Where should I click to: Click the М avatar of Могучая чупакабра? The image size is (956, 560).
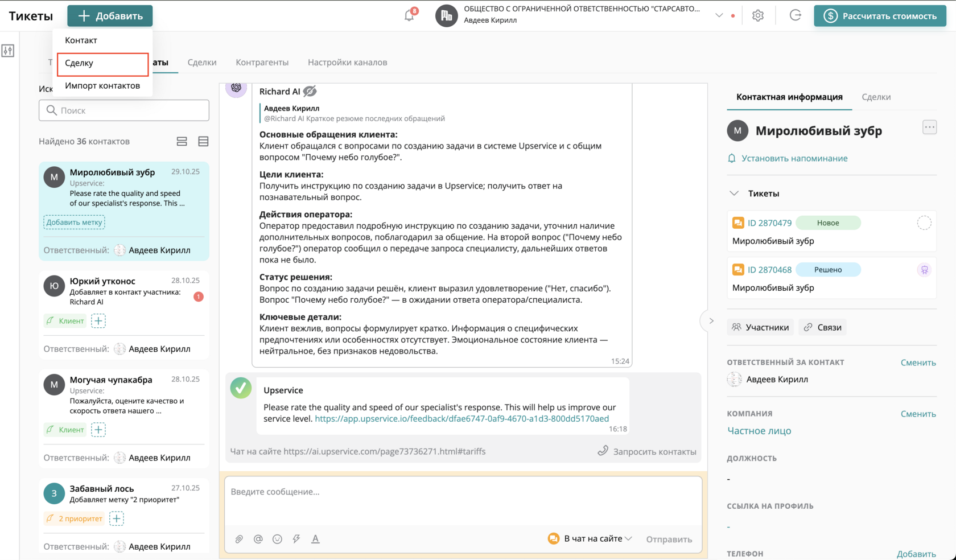54,385
